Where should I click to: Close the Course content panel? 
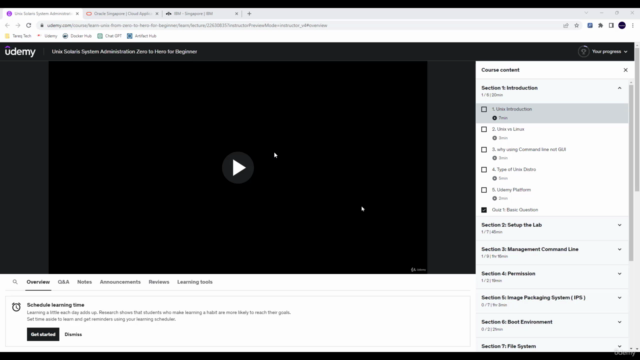(x=625, y=70)
